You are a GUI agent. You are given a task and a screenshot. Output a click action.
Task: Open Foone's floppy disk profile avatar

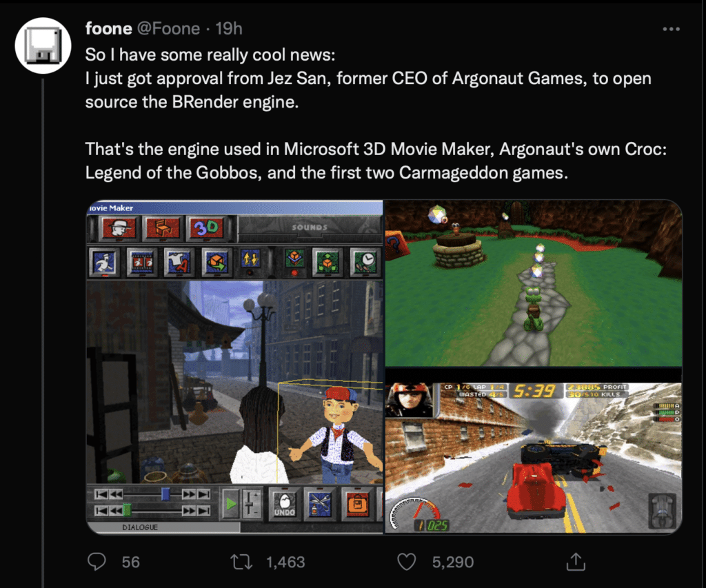(43, 45)
